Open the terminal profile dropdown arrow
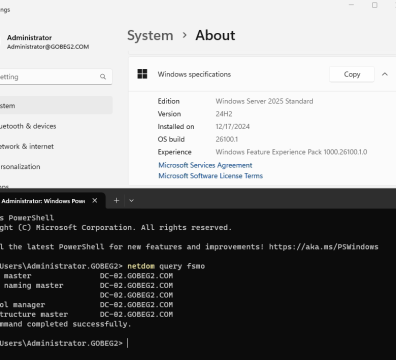Image resolution: width=396 pixels, height=360 pixels. point(131,201)
